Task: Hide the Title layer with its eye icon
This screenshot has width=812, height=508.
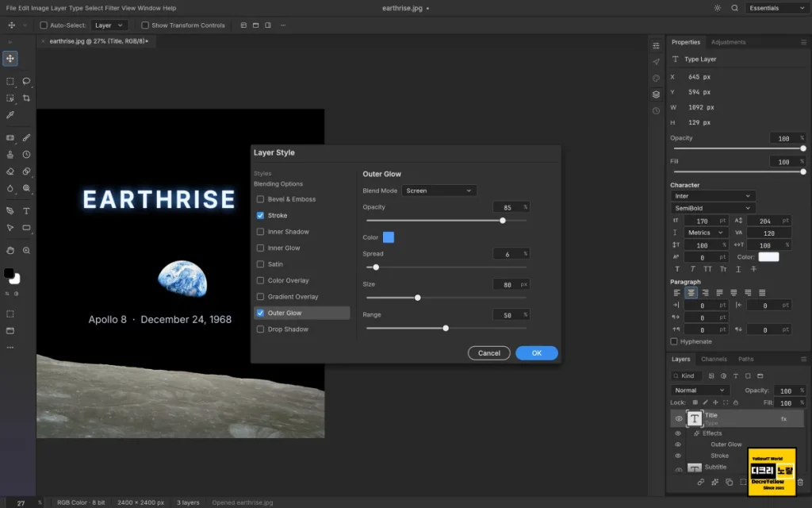Action: click(x=679, y=419)
